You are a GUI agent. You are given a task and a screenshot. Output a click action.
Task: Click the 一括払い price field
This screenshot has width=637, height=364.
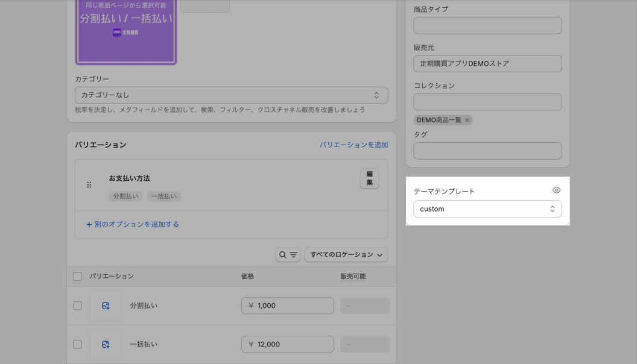coord(287,344)
